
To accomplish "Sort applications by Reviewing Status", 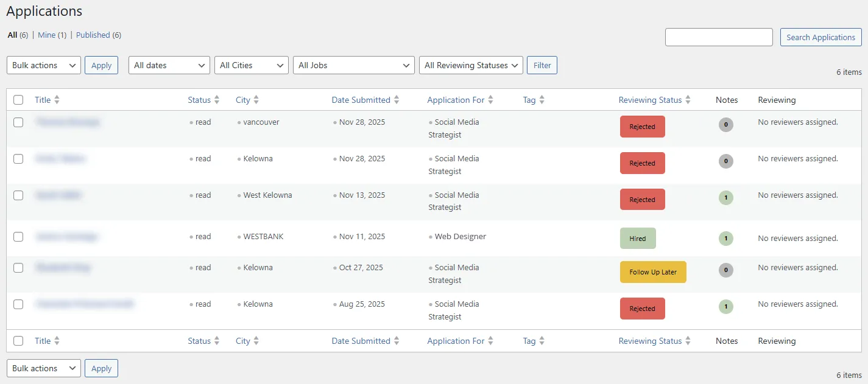I will (650, 99).
